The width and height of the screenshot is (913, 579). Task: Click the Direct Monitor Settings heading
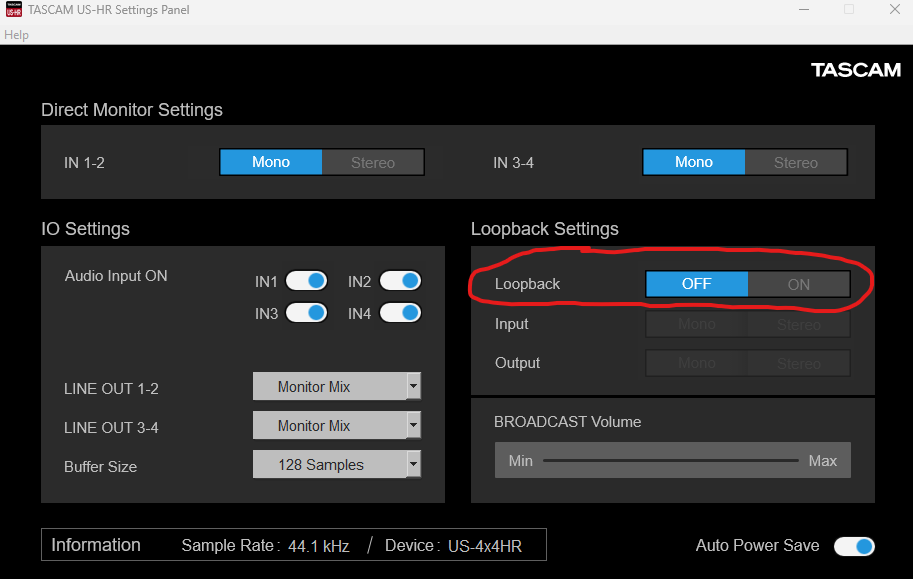(x=132, y=110)
